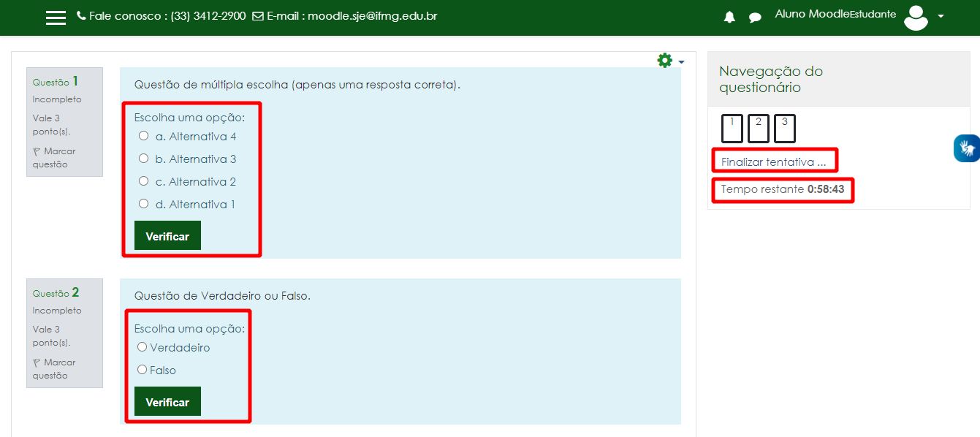
Task: Go to question 2 in quiz navigation
Action: (x=759, y=129)
